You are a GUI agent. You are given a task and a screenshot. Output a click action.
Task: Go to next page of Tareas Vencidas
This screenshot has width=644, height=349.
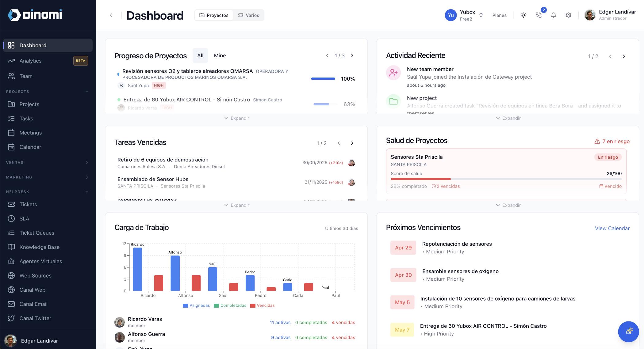352,143
